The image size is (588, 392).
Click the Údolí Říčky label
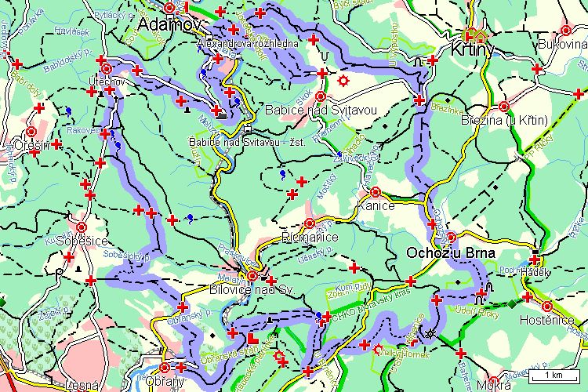pos(477,312)
